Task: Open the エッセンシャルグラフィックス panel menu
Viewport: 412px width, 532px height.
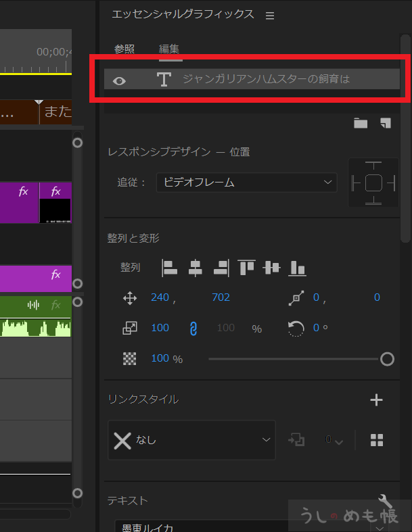Action: 270,16
